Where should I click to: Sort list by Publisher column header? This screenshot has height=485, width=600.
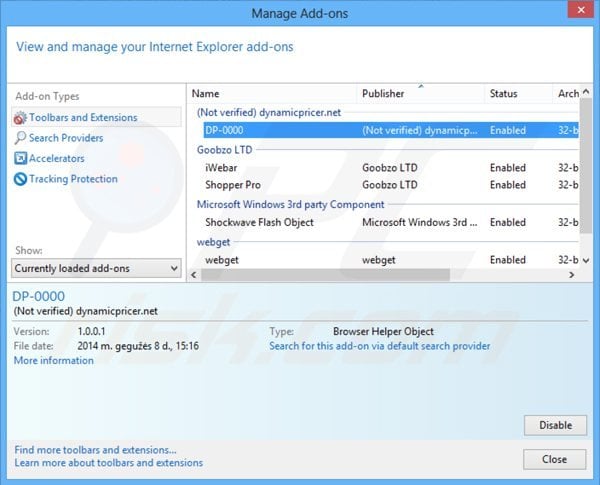tap(421, 93)
